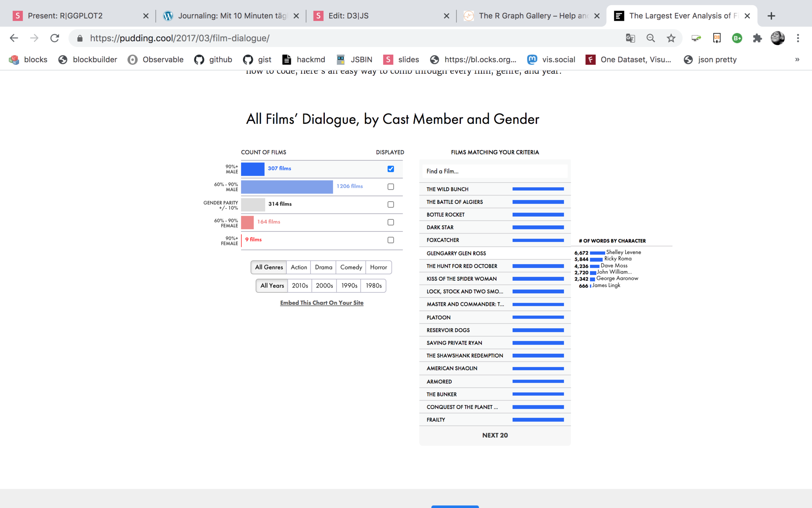
Task: Click the NEXT 20 button
Action: [495, 435]
